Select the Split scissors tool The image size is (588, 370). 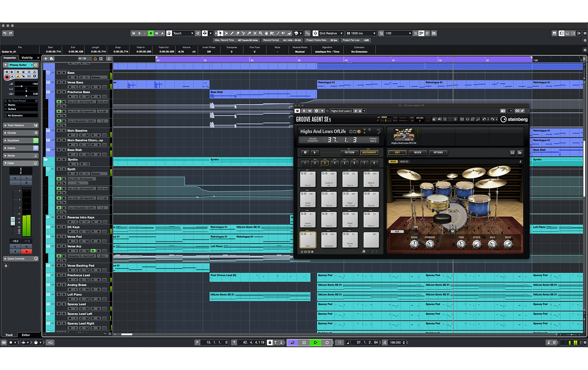(x=243, y=33)
